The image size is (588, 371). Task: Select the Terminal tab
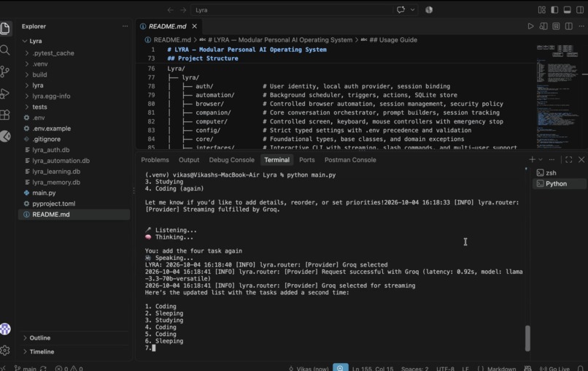click(x=276, y=160)
